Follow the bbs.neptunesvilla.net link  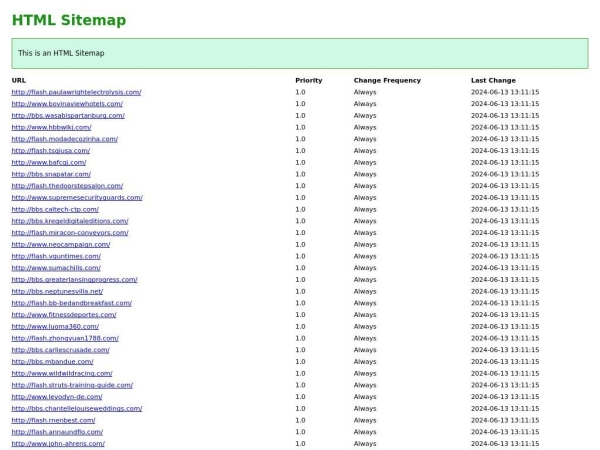(x=57, y=292)
